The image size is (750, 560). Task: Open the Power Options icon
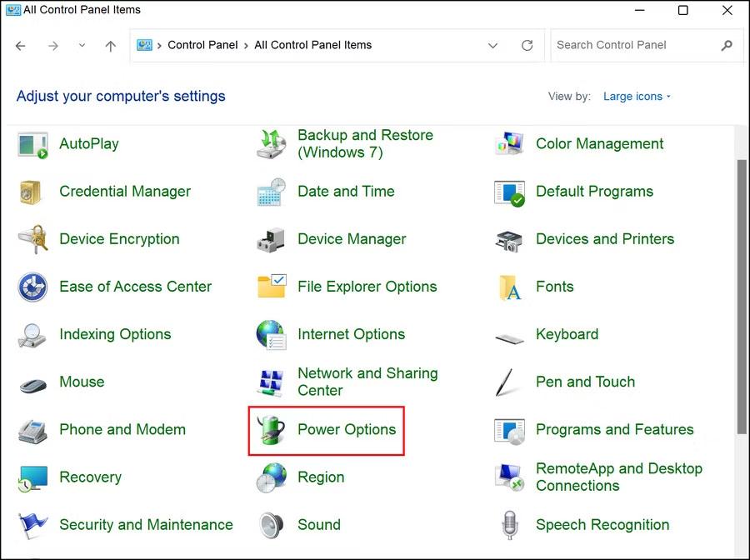[272, 430]
